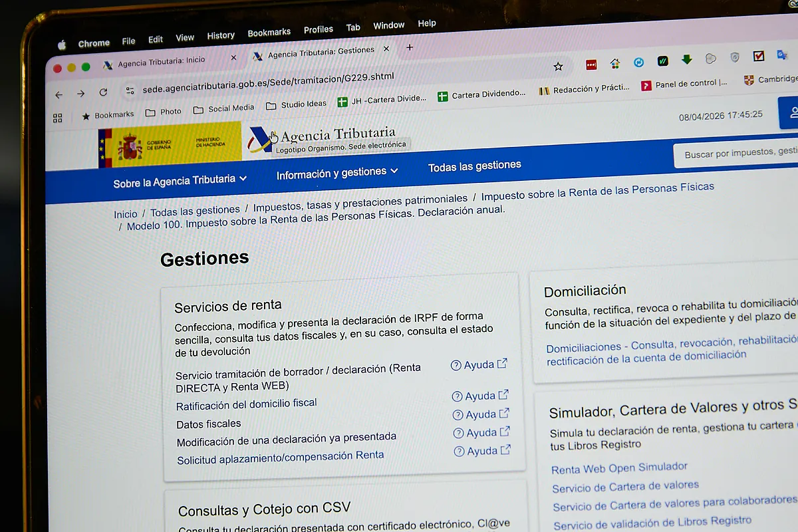
Task: Open the Chrome application menu
Action: 94,43
